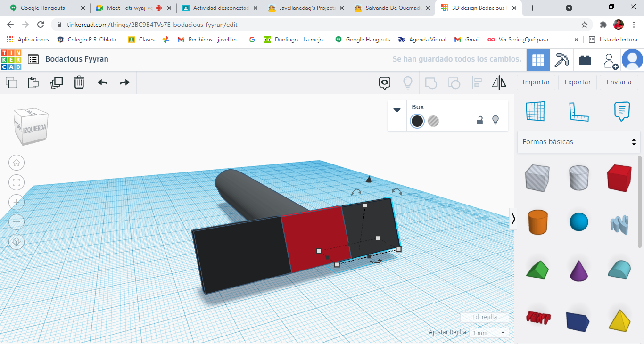Image resolution: width=644 pixels, height=344 pixels.
Task: Click the Tinkercad logo
Action: click(11, 59)
